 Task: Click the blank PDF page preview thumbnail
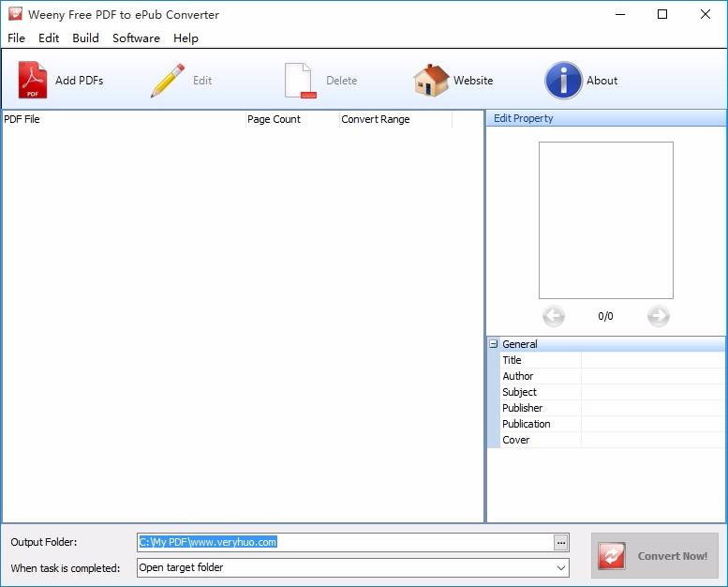pyautogui.click(x=606, y=220)
